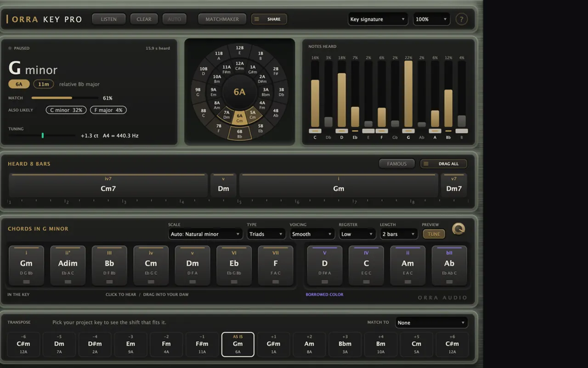Open the Length dropdown set to 2 bars

coord(398,234)
